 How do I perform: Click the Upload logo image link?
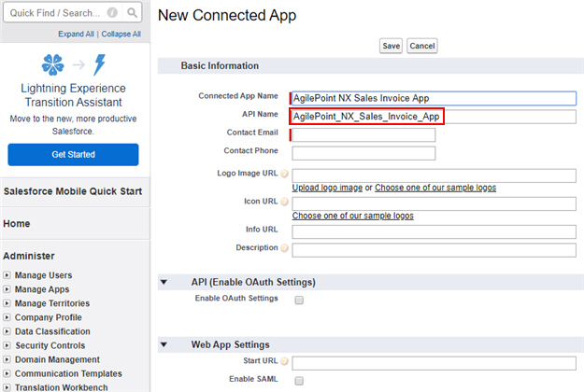pos(327,188)
